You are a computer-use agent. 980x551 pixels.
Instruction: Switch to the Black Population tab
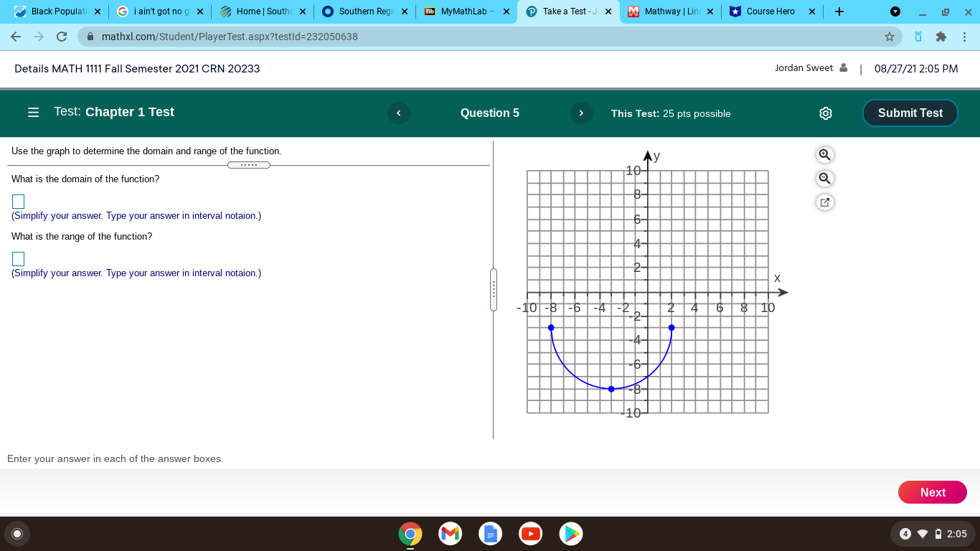(x=56, y=11)
